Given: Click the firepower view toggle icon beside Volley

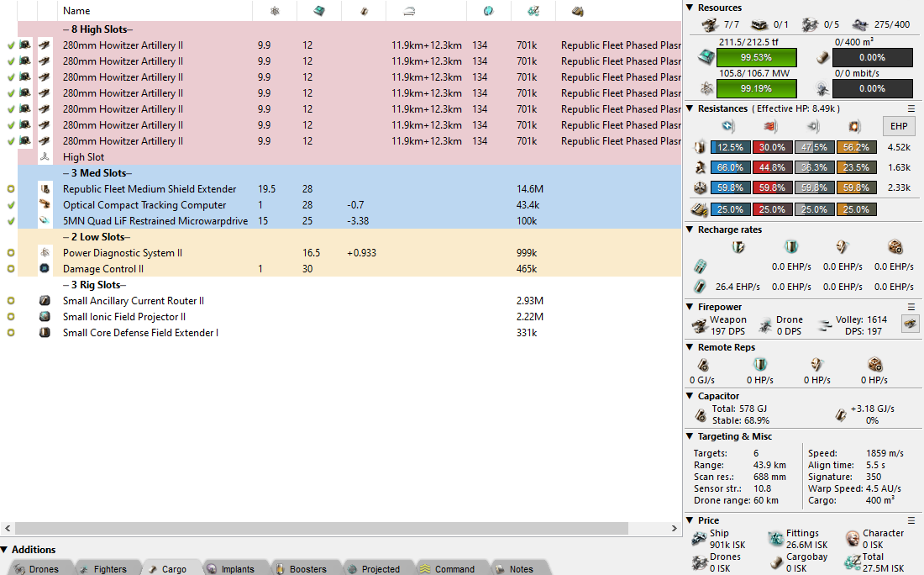Looking at the screenshot, I should [x=910, y=324].
